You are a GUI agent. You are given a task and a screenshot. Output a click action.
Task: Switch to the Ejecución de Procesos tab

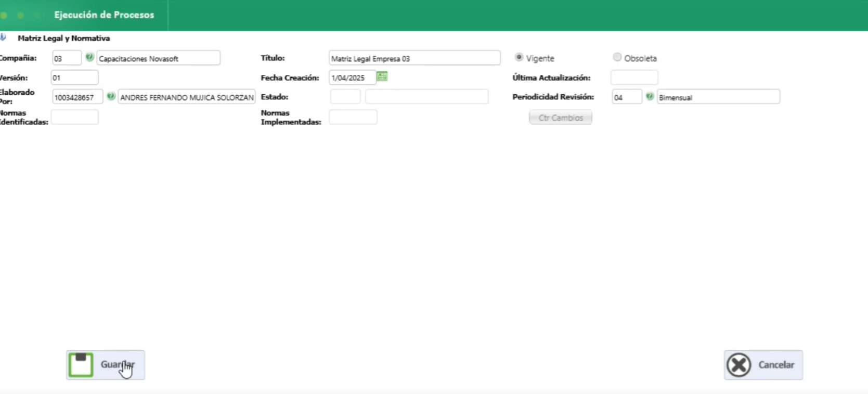coord(104,15)
